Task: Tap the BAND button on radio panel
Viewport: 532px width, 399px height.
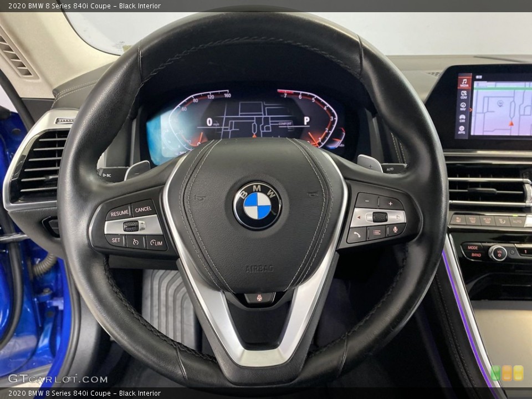Action: click(x=475, y=255)
